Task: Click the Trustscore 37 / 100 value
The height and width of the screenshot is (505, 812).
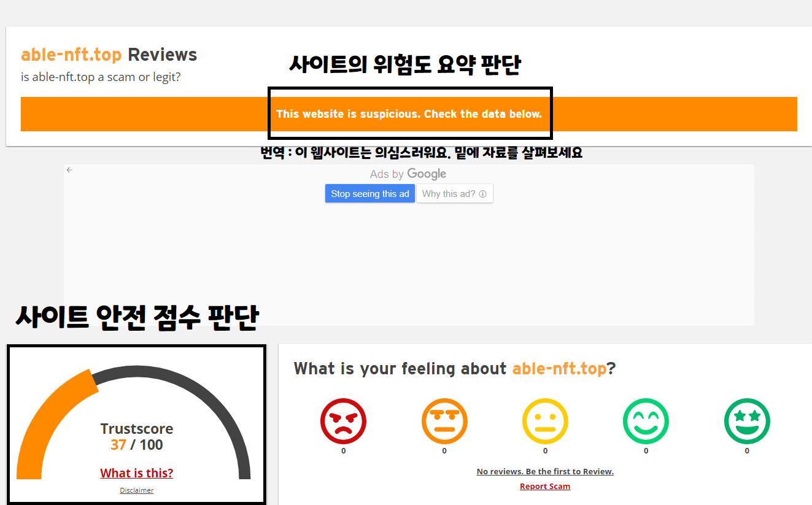Action: 137,445
